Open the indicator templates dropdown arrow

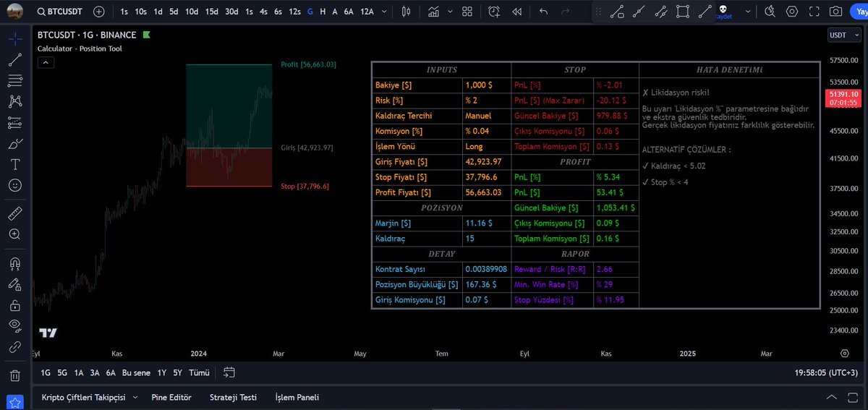(x=451, y=12)
